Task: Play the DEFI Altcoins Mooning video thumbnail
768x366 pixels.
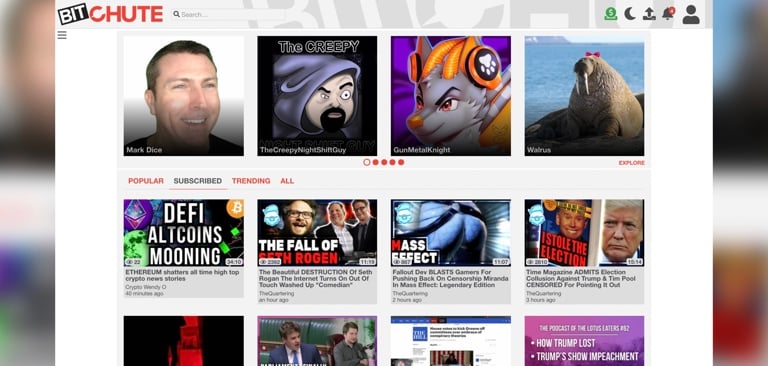Action: click(x=183, y=233)
